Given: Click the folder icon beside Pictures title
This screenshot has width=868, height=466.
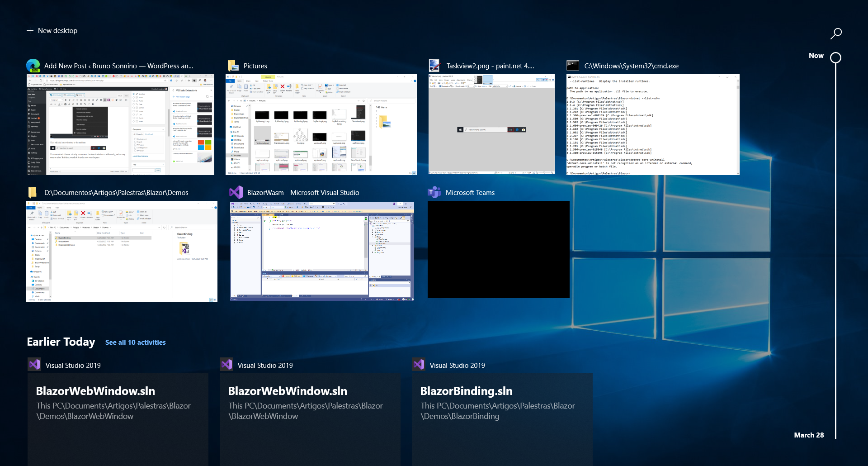Looking at the screenshot, I should (233, 66).
